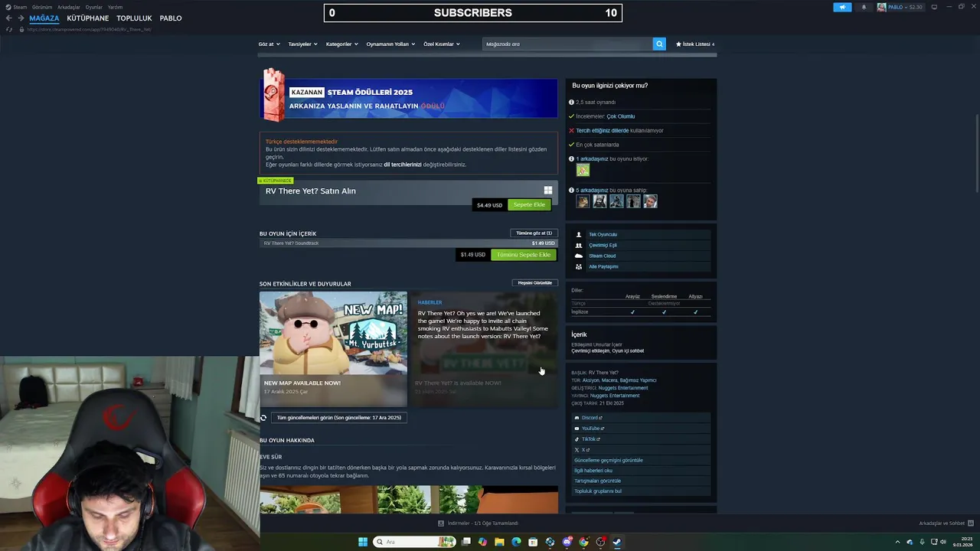Go forward with the Steam forward arrow
Viewport: 980px width, 551px height.
(20, 18)
